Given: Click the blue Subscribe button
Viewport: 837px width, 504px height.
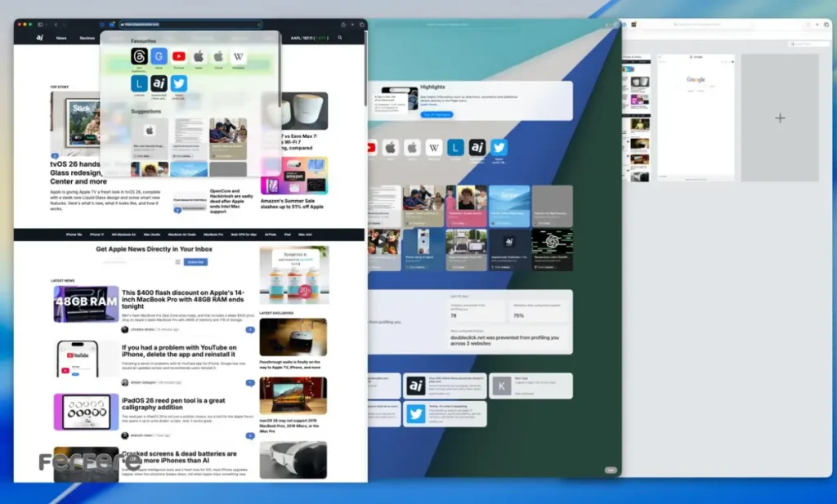Looking at the screenshot, I should [x=195, y=261].
